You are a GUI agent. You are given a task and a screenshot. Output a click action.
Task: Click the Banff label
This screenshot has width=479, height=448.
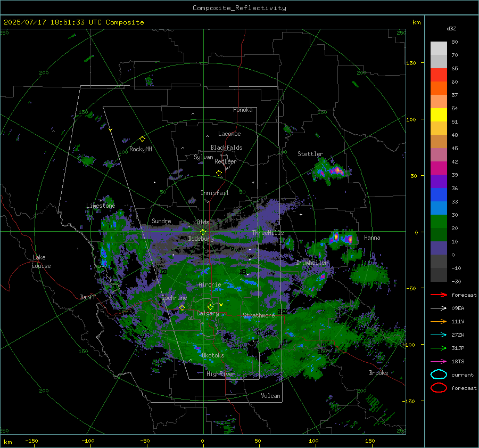(88, 297)
